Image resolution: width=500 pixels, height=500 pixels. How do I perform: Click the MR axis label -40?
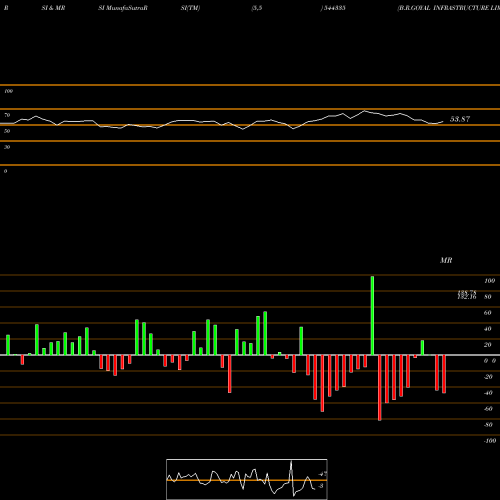pyautogui.click(x=488, y=393)
